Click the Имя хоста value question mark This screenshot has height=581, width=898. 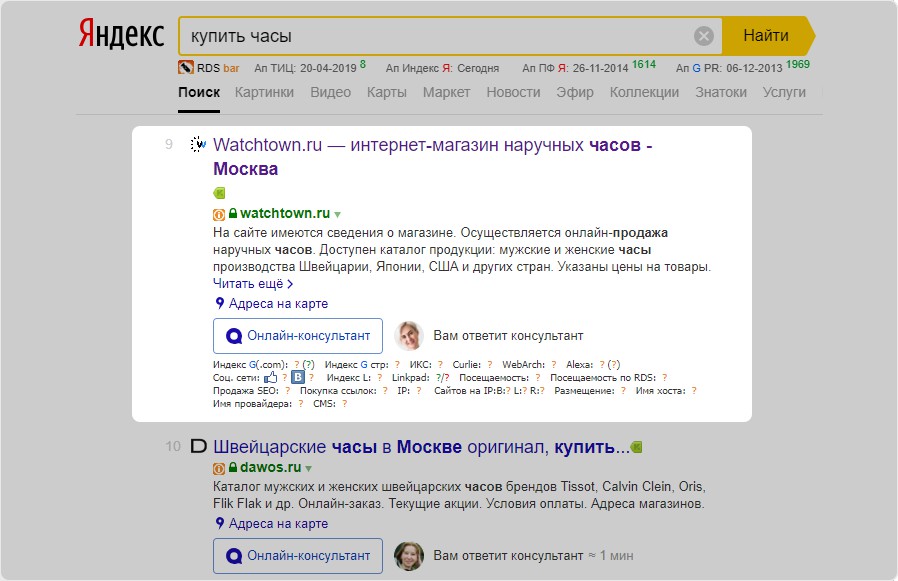pyautogui.click(x=694, y=391)
